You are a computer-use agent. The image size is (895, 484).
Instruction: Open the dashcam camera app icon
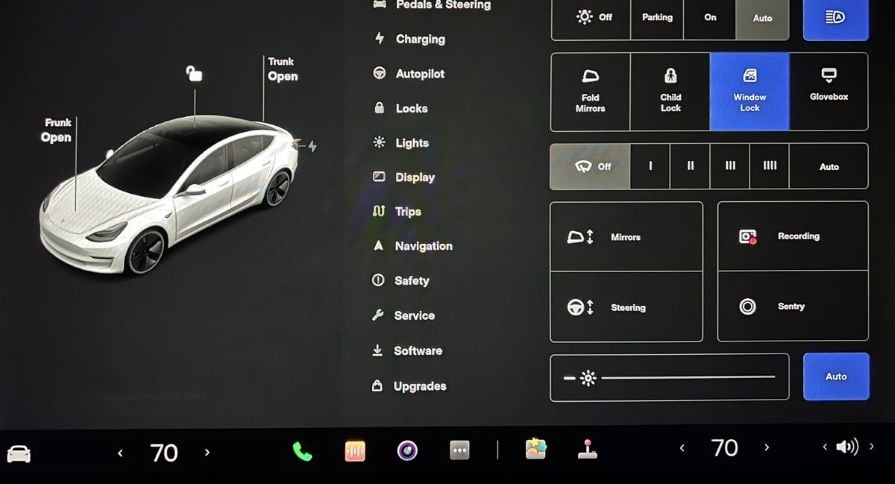pyautogui.click(x=407, y=451)
